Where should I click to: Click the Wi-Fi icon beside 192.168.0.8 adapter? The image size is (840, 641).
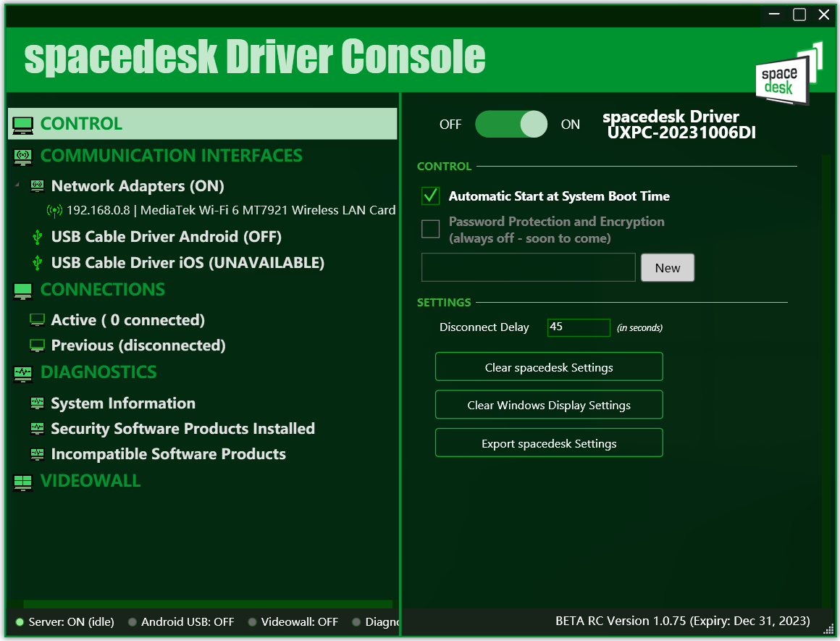tap(54, 211)
